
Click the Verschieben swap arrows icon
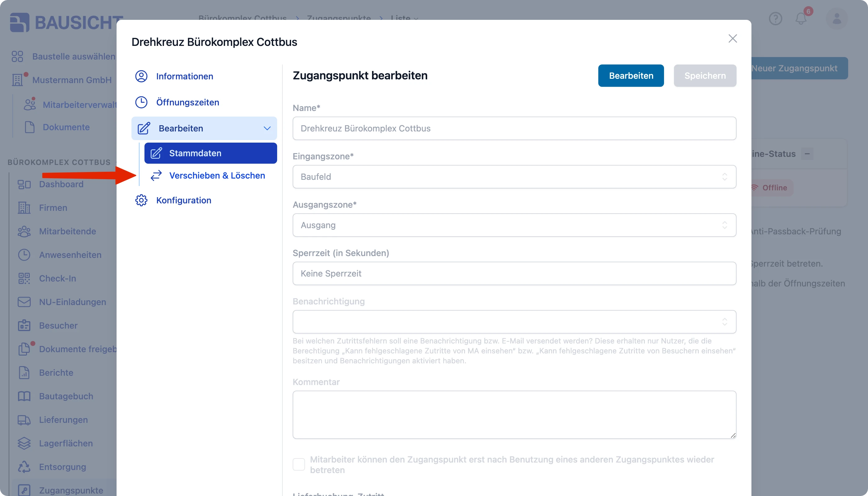point(156,175)
